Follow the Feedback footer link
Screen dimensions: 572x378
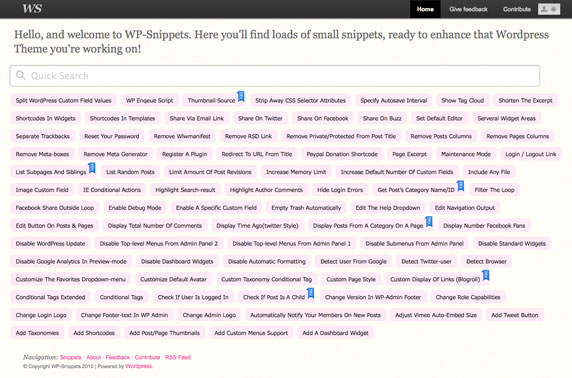(118, 357)
